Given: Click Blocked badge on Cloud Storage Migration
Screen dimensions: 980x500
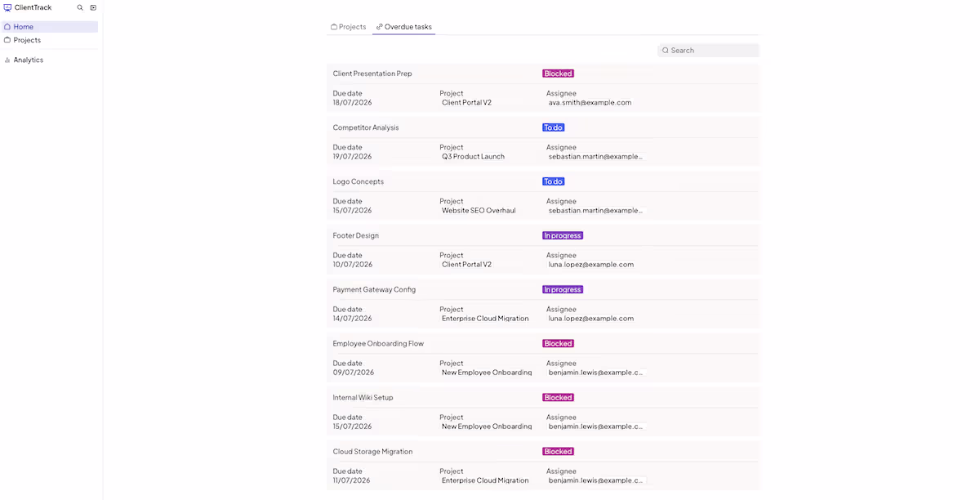Looking at the screenshot, I should coord(558,451).
